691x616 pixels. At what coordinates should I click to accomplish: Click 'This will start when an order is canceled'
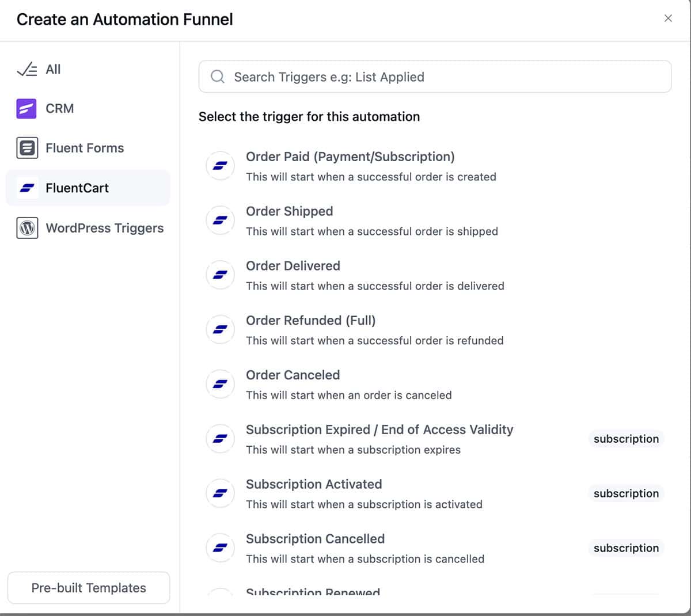pos(349,396)
